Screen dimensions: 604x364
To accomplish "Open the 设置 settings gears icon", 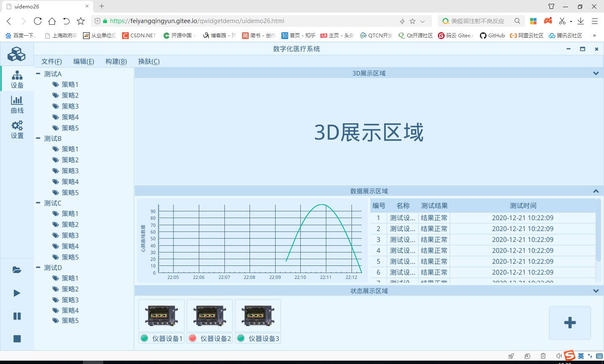I will pyautogui.click(x=17, y=129).
